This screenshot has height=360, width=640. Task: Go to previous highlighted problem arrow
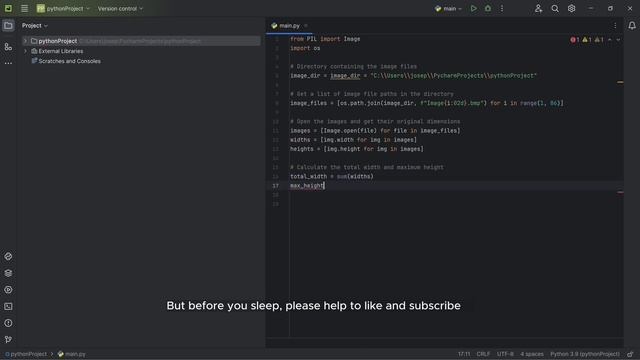click(610, 40)
